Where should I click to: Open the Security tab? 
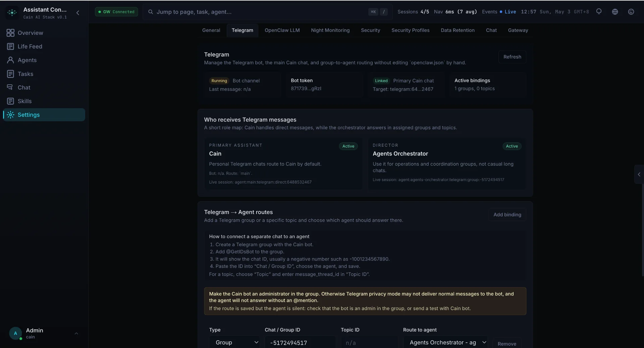pos(370,30)
